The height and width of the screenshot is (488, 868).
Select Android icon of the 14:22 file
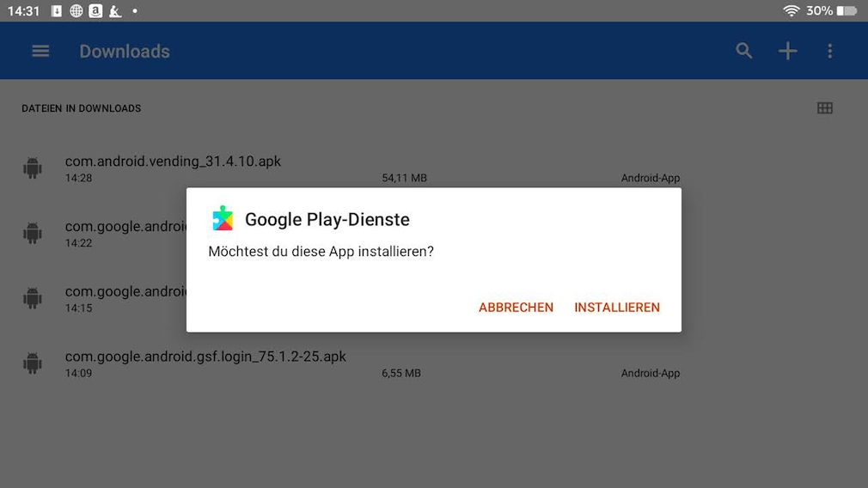pos(33,233)
